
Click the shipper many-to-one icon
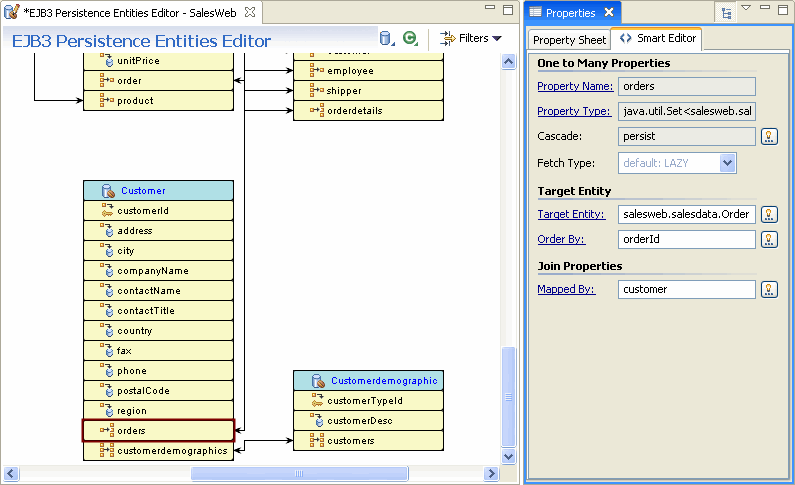[x=317, y=91]
